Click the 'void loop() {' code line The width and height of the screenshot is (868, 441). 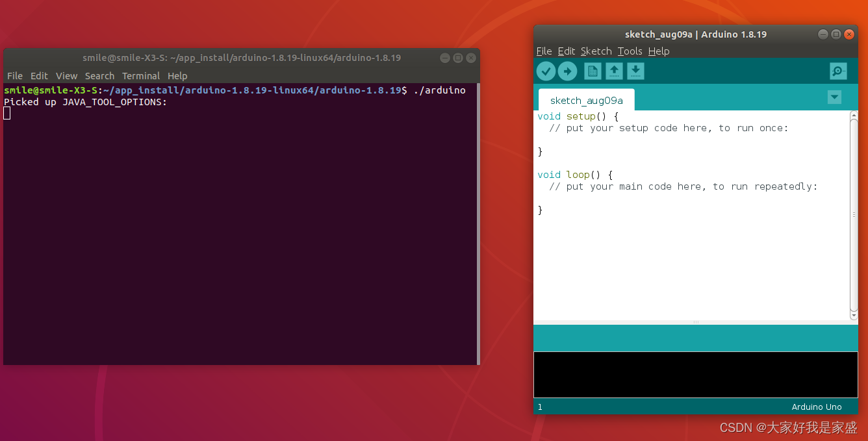coord(575,175)
